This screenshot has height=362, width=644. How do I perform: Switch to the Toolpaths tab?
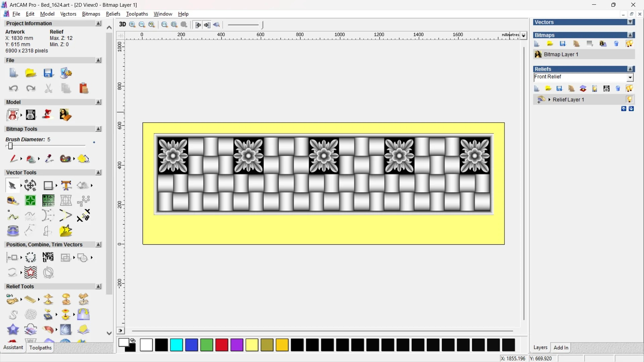coord(40,348)
